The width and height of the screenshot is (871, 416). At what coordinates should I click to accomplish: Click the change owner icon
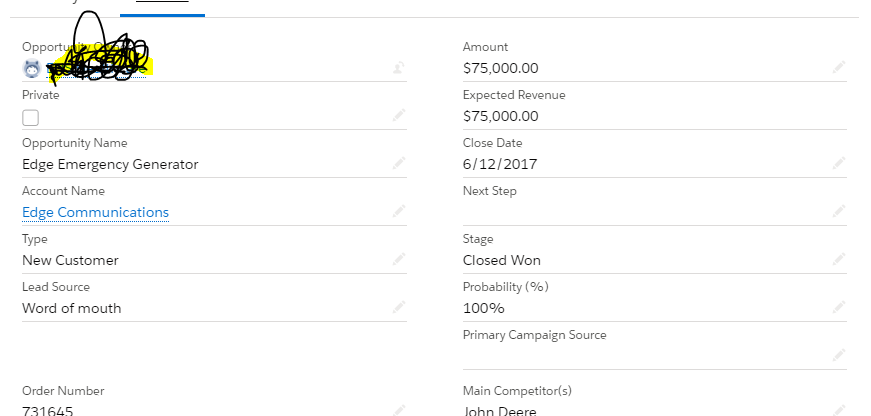[x=399, y=68]
